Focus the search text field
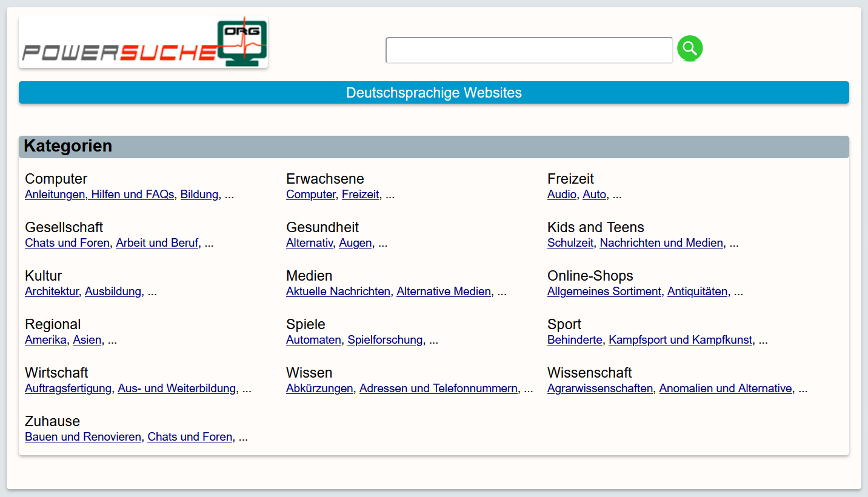Image resolution: width=868 pixels, height=497 pixels. (x=529, y=50)
